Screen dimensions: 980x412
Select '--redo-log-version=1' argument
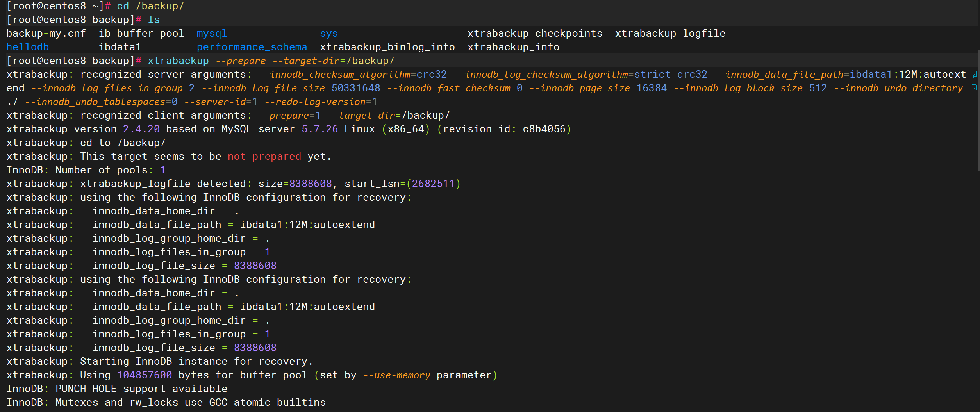[x=321, y=102]
